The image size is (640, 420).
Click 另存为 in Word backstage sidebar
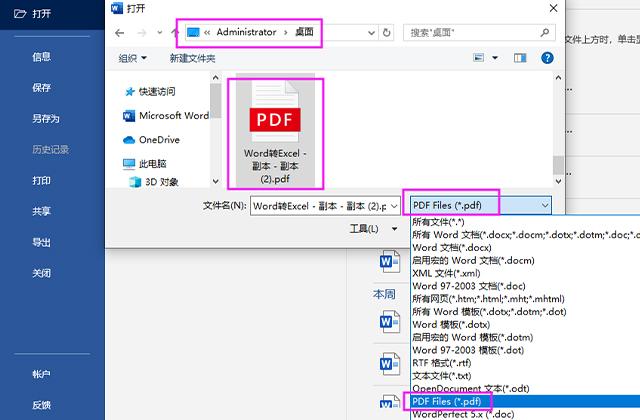pyautogui.click(x=46, y=118)
